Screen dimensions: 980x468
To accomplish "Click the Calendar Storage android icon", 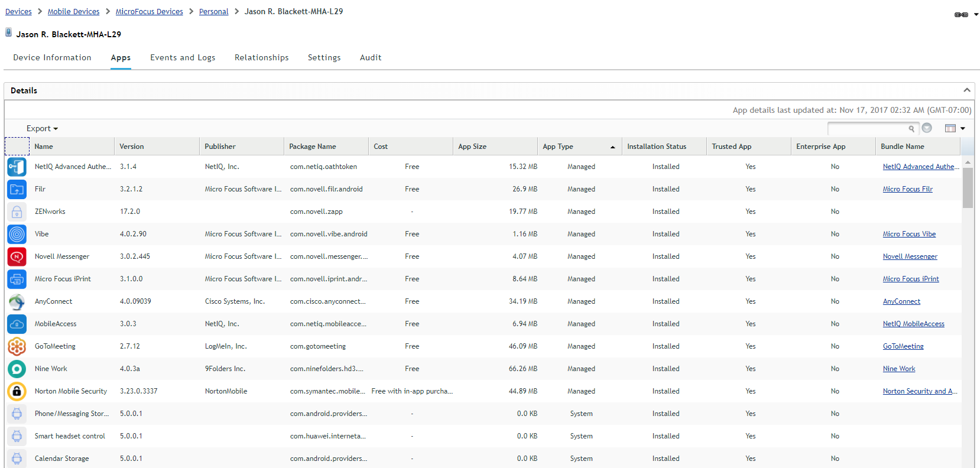I will pos(17,459).
